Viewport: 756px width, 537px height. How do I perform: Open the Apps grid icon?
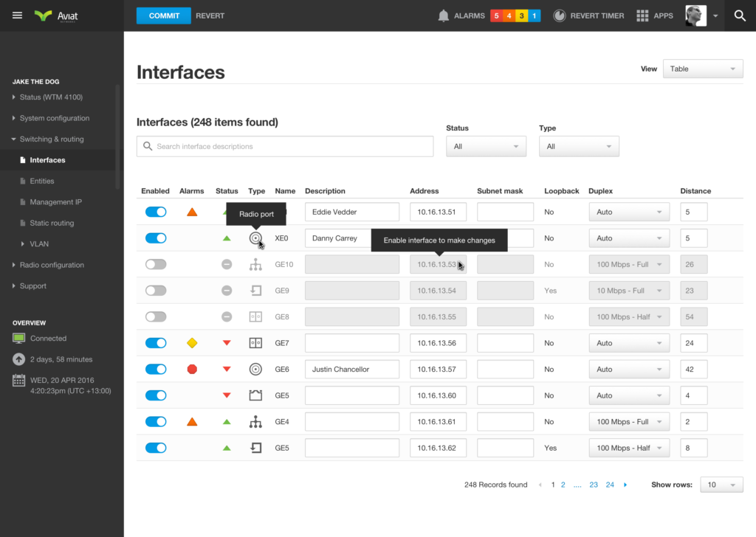[x=642, y=15]
